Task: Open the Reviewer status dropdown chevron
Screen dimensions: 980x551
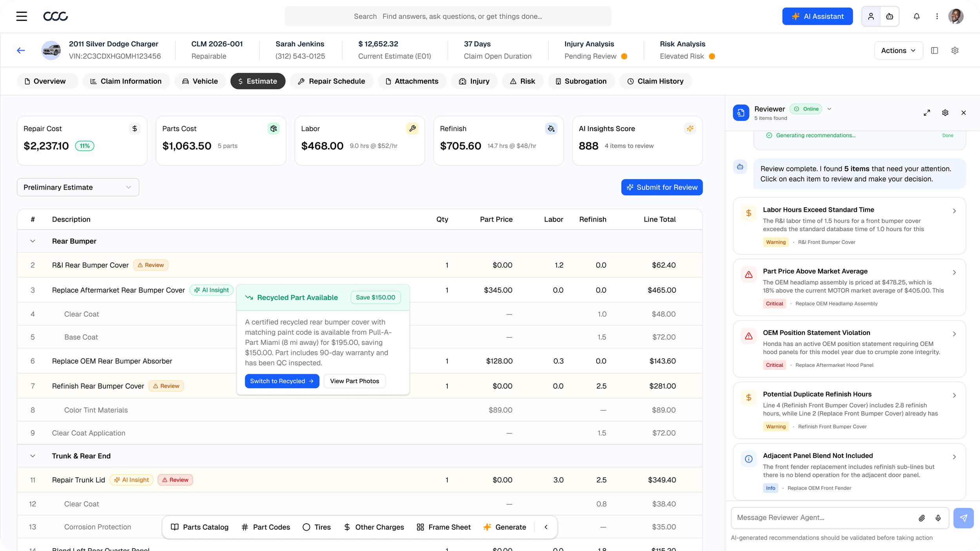Action: coord(829,109)
